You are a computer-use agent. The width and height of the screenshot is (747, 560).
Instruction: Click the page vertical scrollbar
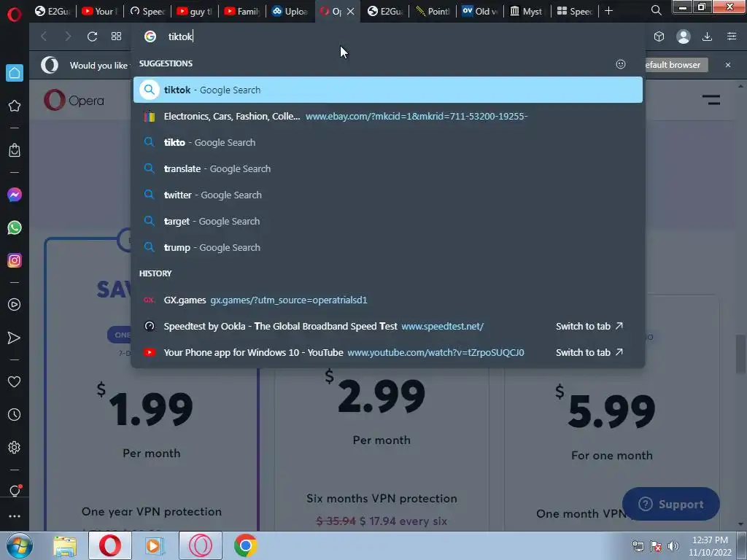coord(740,355)
